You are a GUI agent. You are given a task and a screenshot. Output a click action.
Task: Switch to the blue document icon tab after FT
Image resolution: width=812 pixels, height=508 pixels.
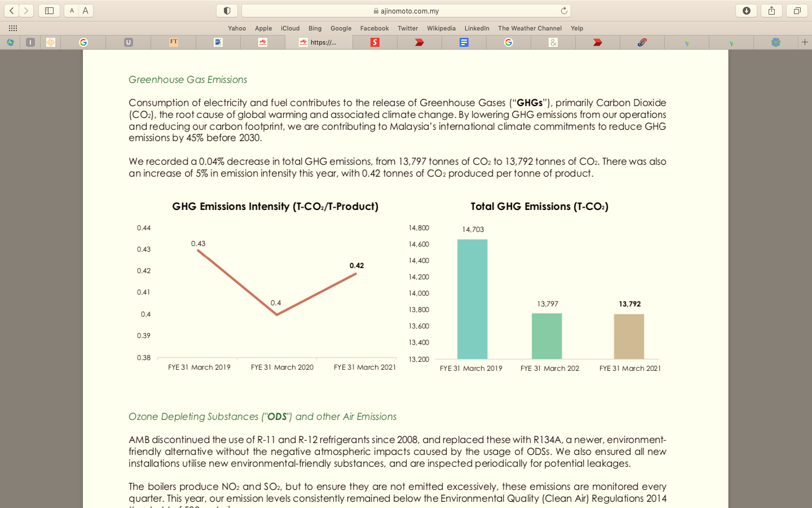[218, 42]
